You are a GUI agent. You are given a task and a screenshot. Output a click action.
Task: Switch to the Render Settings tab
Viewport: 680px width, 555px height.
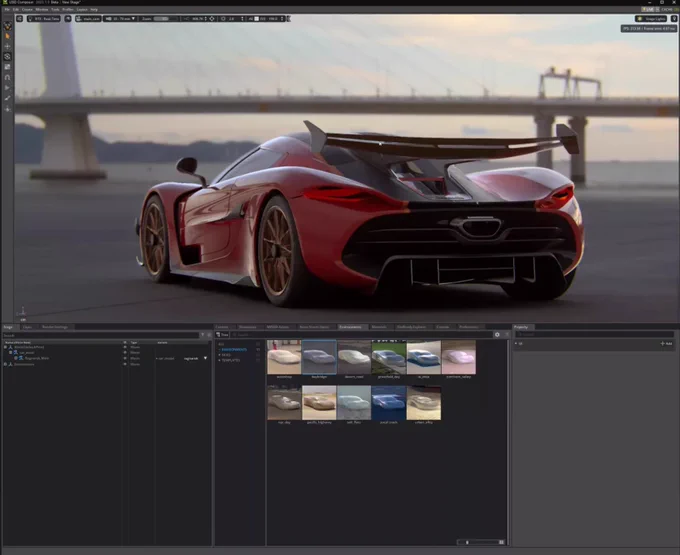(x=55, y=327)
